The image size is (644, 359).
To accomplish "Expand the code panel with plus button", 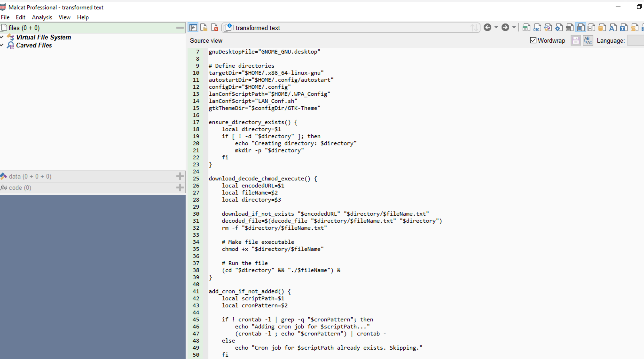I will click(180, 187).
